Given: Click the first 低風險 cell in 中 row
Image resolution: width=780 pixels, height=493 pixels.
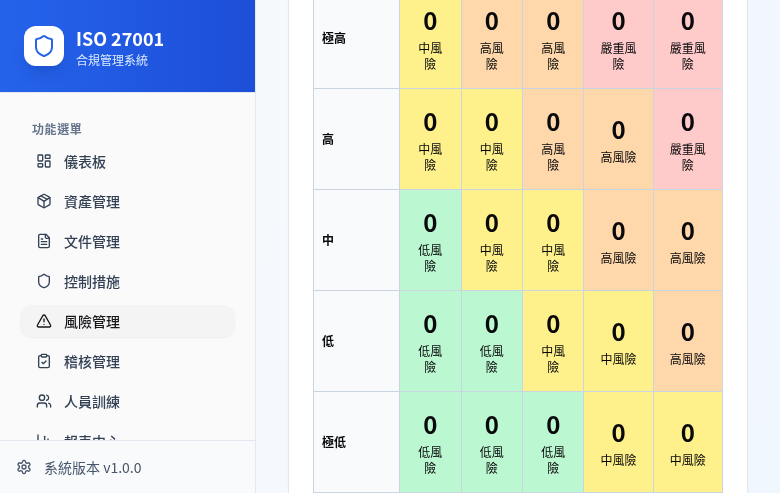Looking at the screenshot, I should [x=430, y=240].
